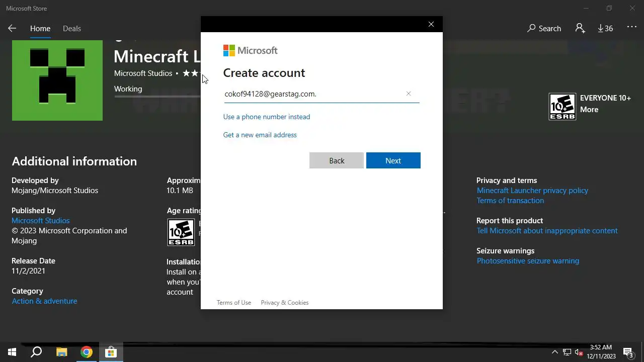Open File Explorer from taskbar

(61, 352)
